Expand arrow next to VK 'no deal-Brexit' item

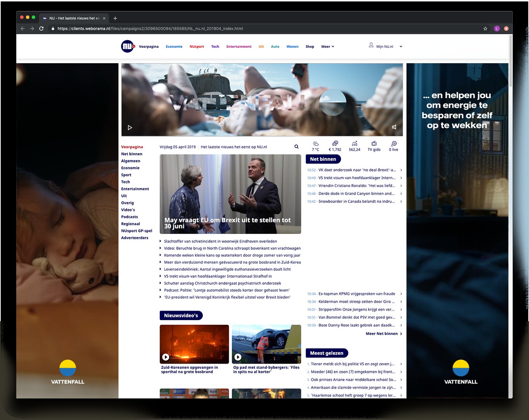pos(401,170)
